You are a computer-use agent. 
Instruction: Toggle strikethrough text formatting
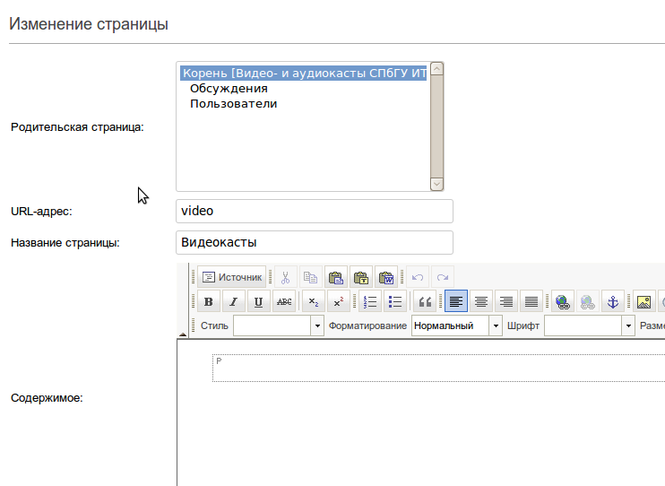pos(284,301)
